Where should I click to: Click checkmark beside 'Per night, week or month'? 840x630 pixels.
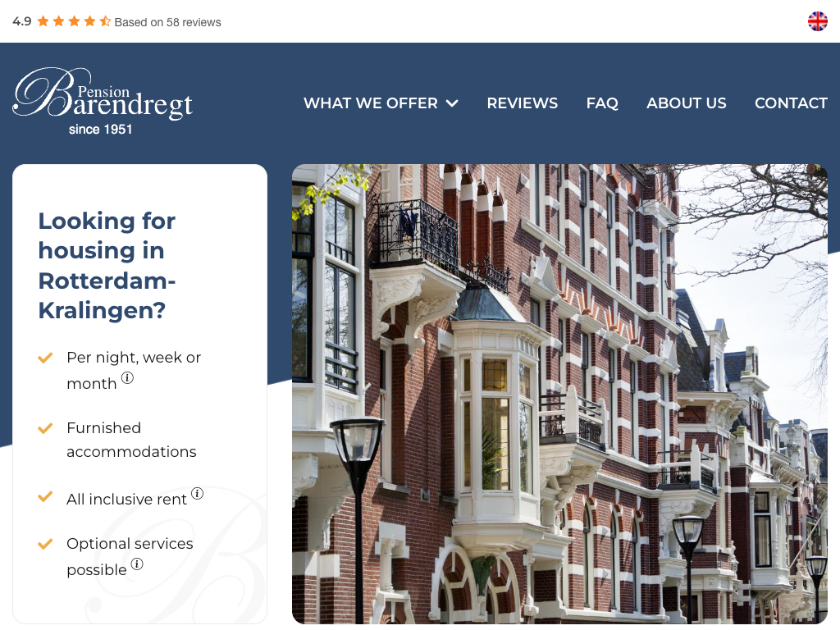[46, 358]
